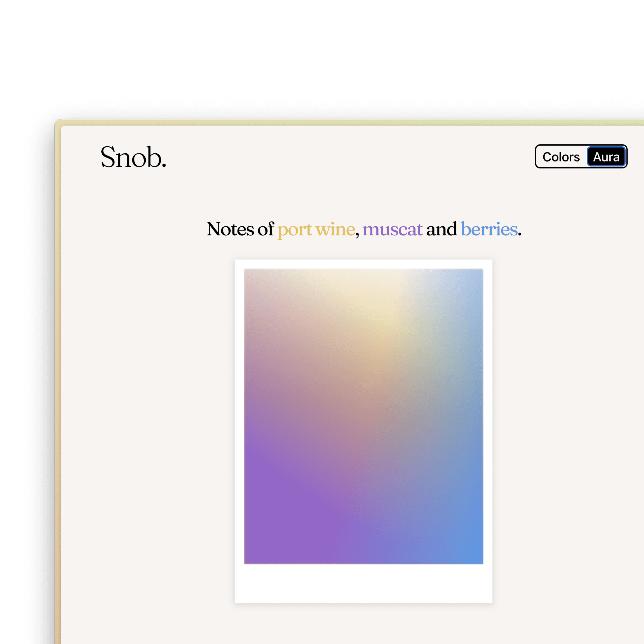Click the 'muscat' purple note text
The width and height of the screenshot is (644, 644).
[392, 229]
